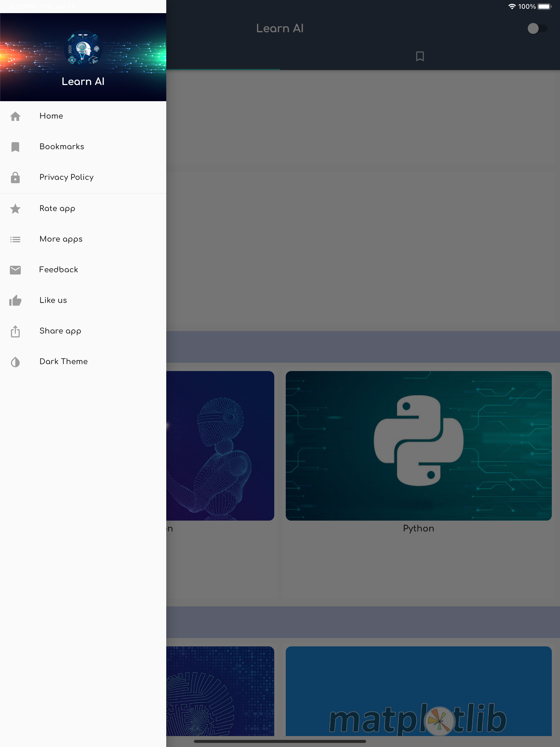560x747 pixels.
Task: Open the Python course thumbnail
Action: tap(418, 445)
